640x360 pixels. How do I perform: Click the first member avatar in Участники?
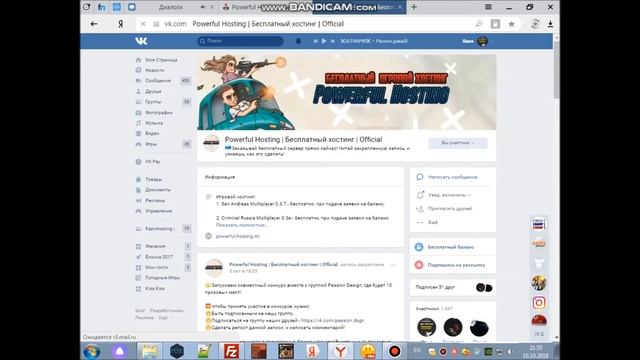click(426, 327)
